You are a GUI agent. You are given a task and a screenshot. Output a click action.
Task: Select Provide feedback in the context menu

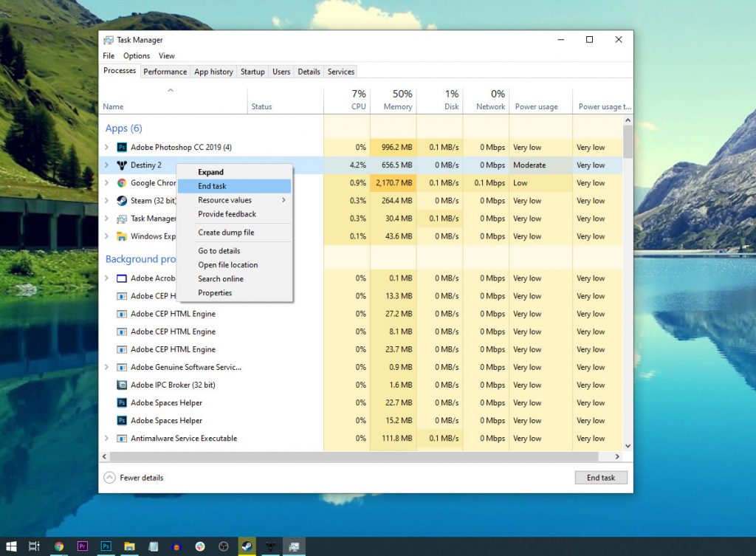coord(234,214)
